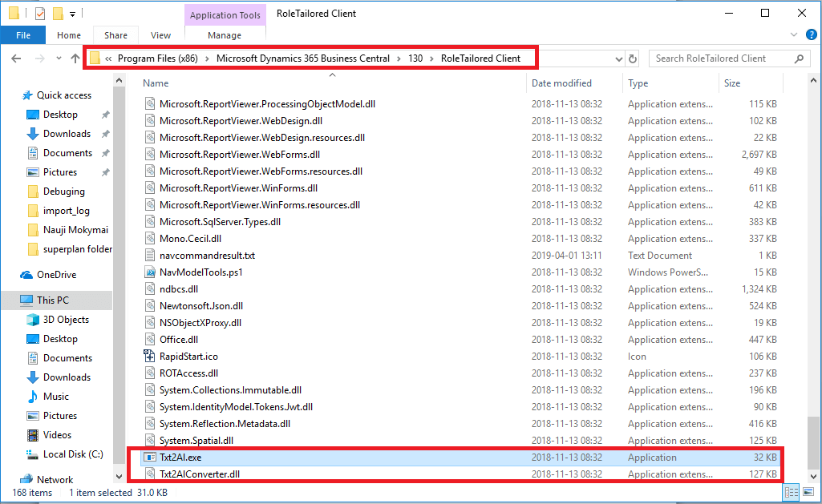
Task: Switch to the Home ribbon tab
Action: pos(69,35)
